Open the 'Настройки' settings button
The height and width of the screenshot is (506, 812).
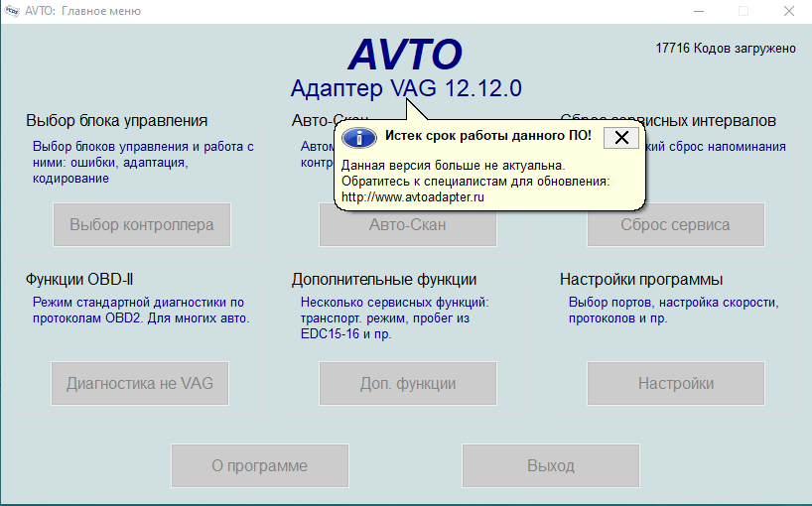(x=675, y=384)
